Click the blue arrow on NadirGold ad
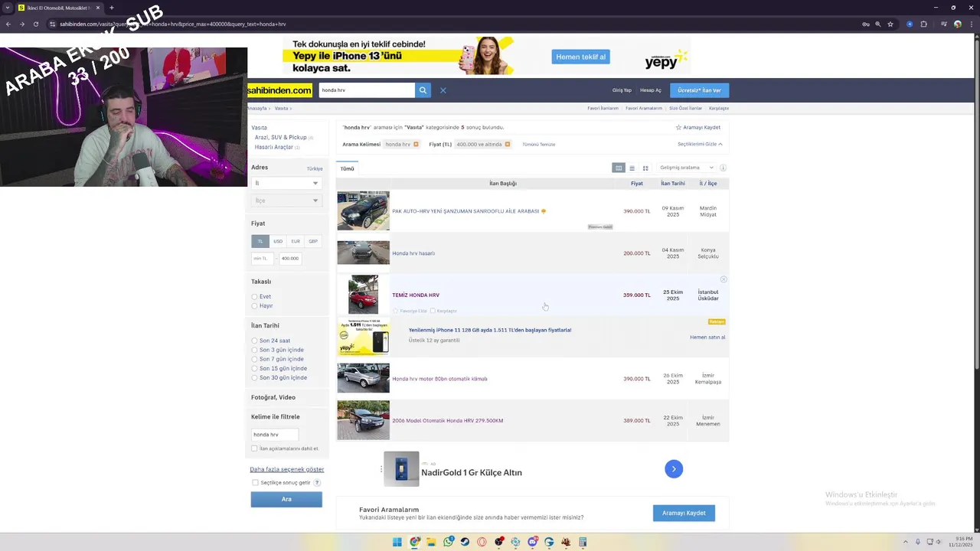980x551 pixels. 674,469
